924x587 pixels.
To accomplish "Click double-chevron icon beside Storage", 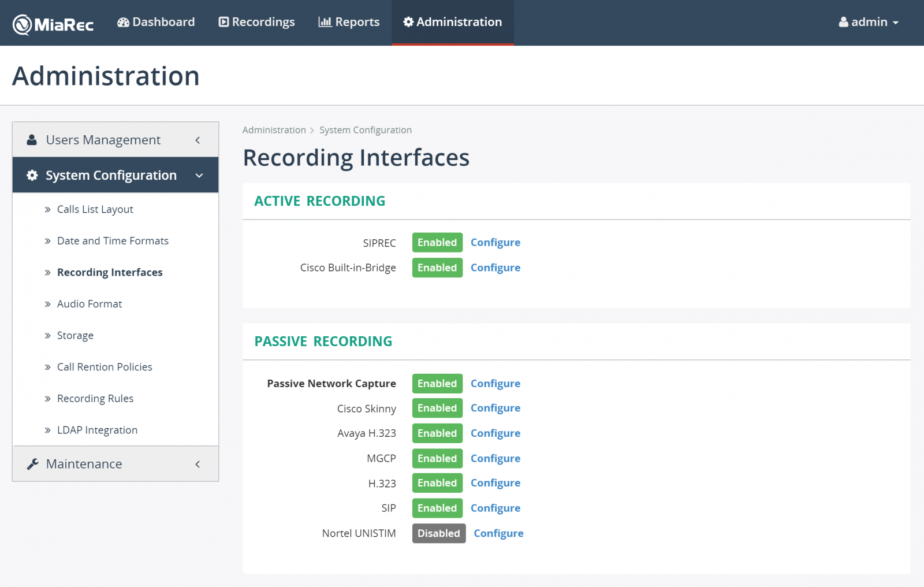I will [47, 336].
